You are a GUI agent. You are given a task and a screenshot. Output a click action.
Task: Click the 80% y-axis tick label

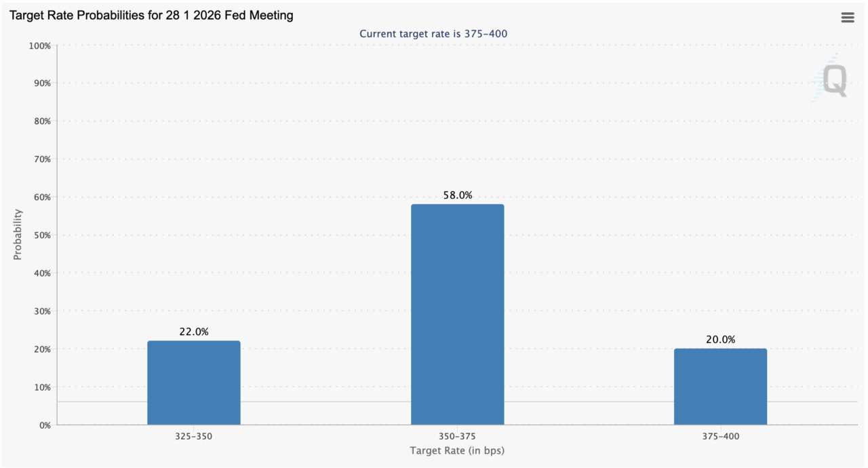(x=41, y=121)
